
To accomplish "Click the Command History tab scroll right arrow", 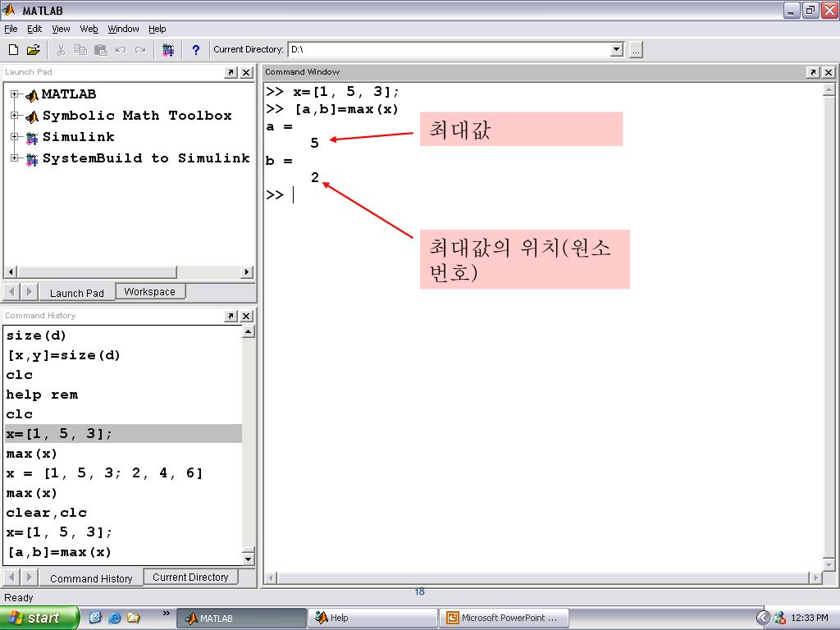I will [29, 577].
